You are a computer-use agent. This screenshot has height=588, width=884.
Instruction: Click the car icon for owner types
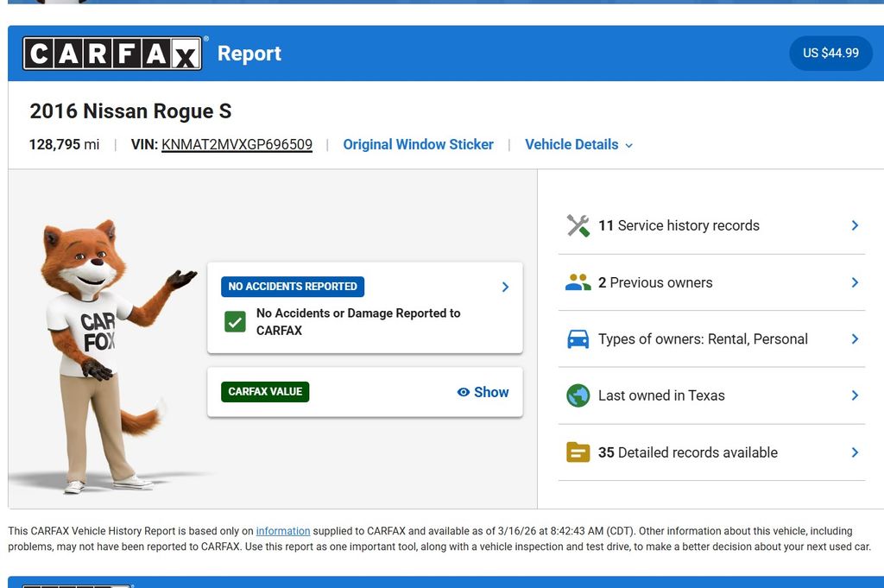pyautogui.click(x=578, y=339)
